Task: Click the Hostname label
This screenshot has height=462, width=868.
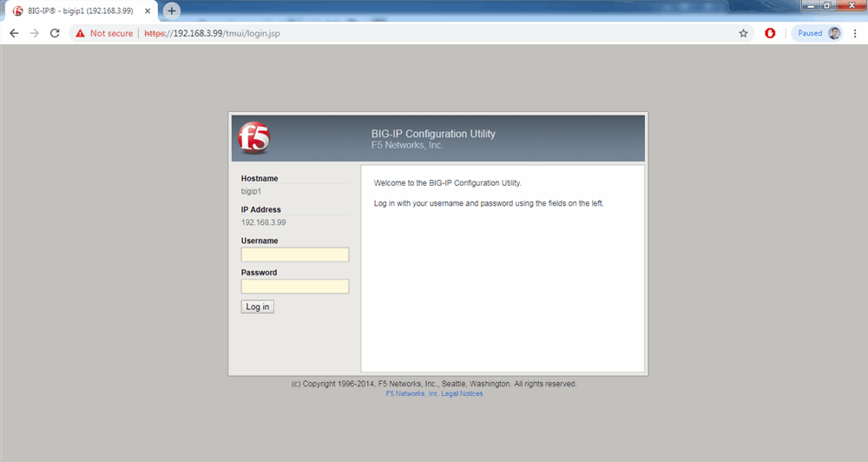Action: point(260,178)
